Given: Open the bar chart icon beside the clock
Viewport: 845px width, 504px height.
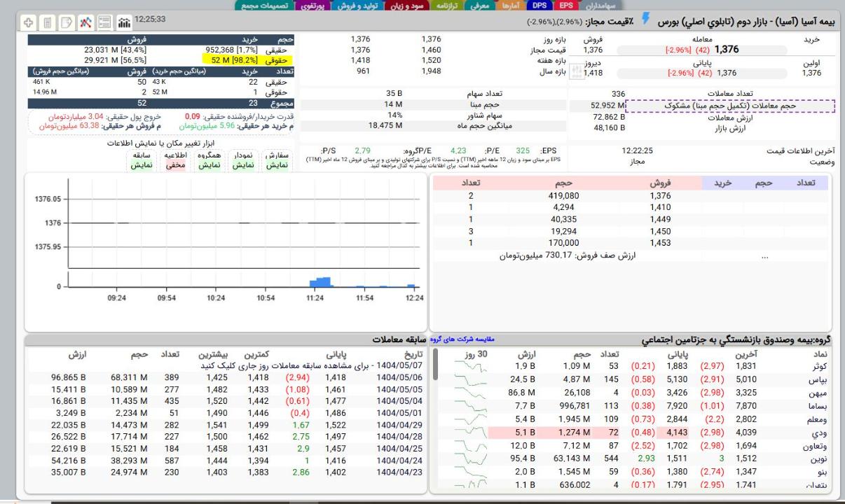Looking at the screenshot, I should coord(124,22).
